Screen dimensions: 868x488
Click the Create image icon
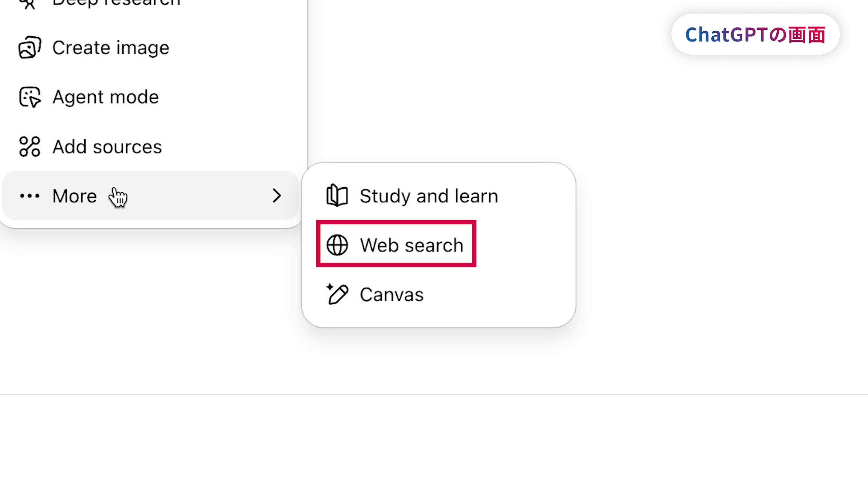click(x=30, y=47)
